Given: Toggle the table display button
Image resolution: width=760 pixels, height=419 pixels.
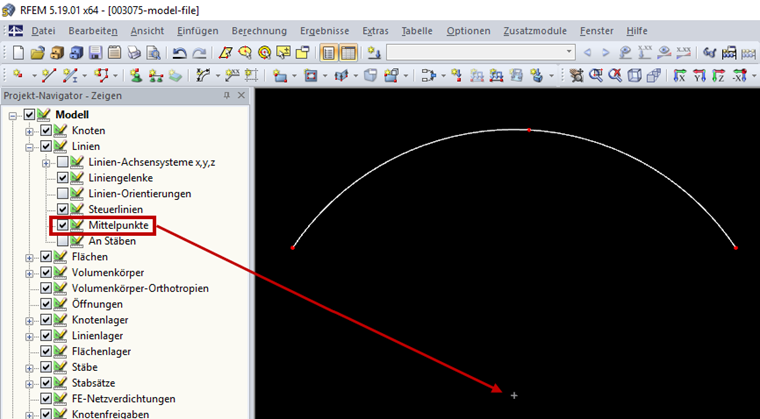Looking at the screenshot, I should point(348,53).
